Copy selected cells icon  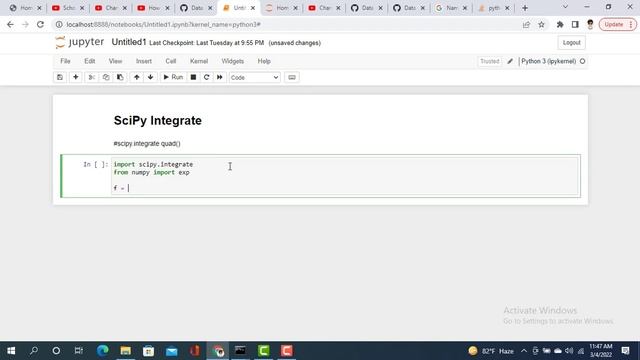106,77
